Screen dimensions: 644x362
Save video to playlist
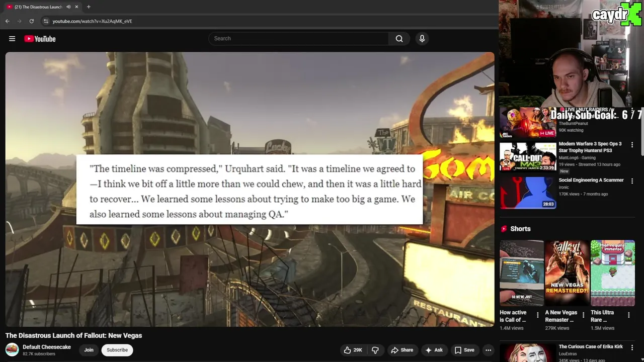click(464, 350)
